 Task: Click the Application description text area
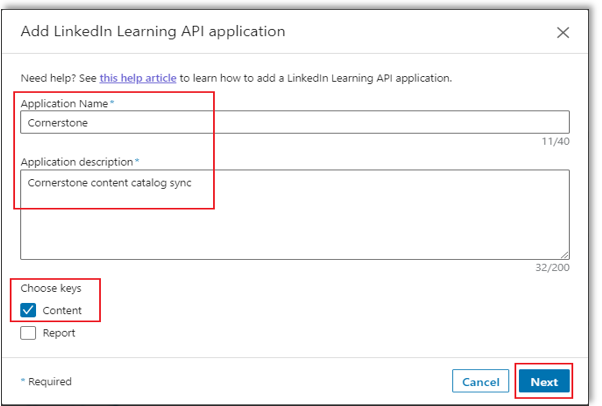click(x=295, y=215)
